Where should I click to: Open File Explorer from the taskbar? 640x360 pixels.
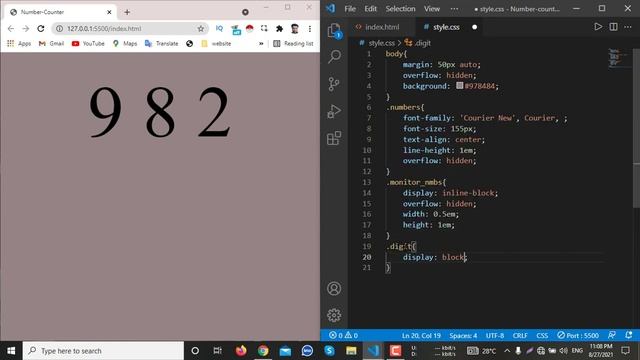351,351
